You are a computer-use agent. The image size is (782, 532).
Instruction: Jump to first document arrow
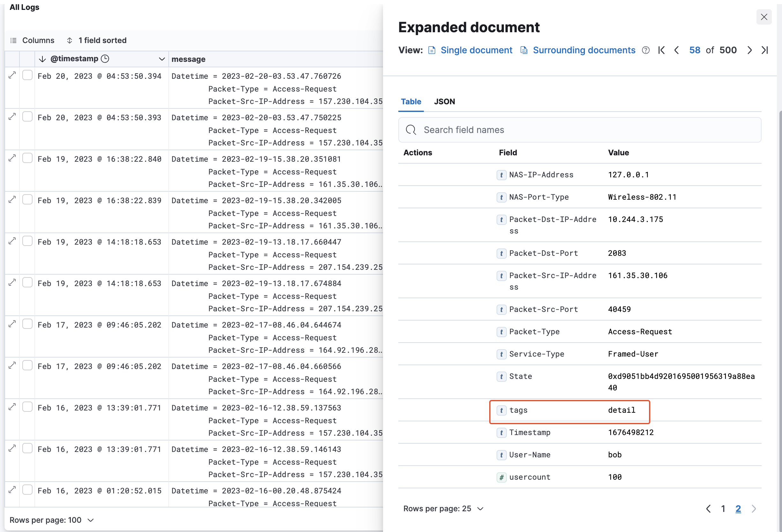(661, 50)
